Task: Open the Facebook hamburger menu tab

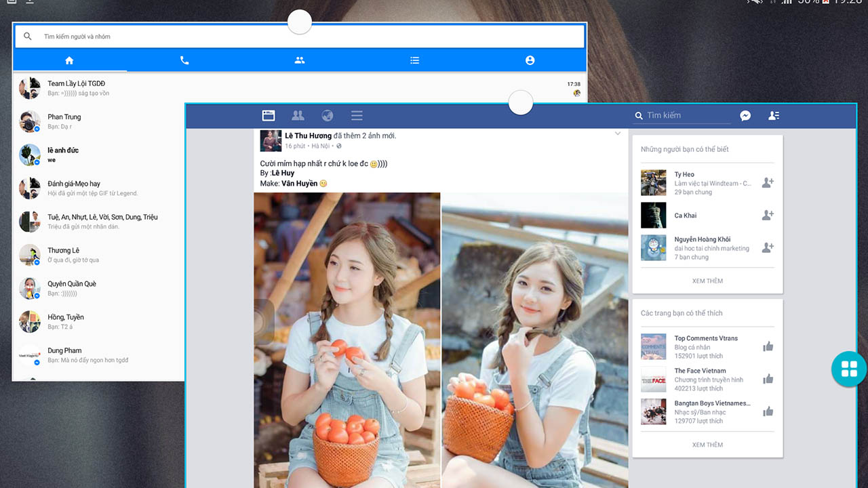Action: pos(357,116)
